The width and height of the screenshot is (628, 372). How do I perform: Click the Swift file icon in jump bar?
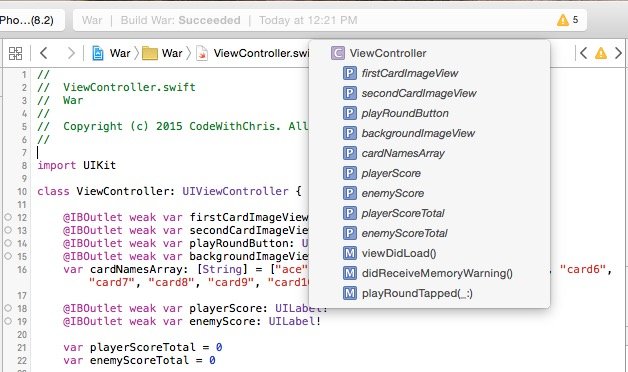[x=202, y=53]
